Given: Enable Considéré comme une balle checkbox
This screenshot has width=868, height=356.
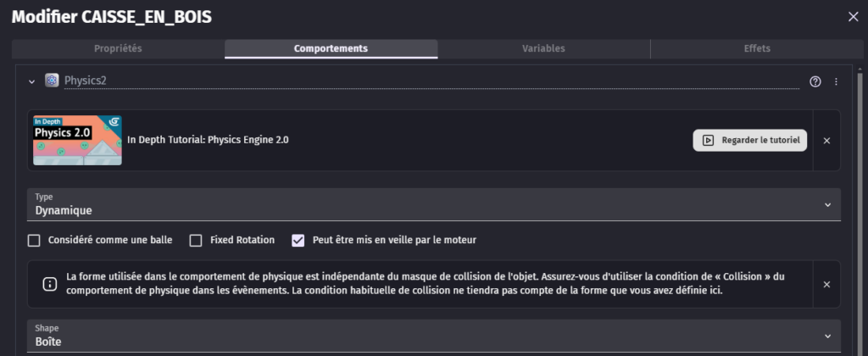Looking at the screenshot, I should (34, 240).
